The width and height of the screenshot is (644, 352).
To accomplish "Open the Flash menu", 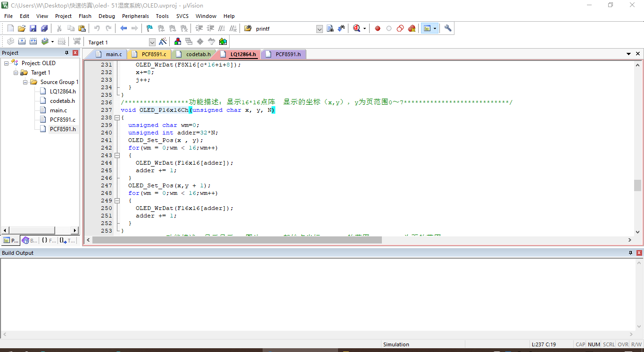I will pyautogui.click(x=85, y=16).
